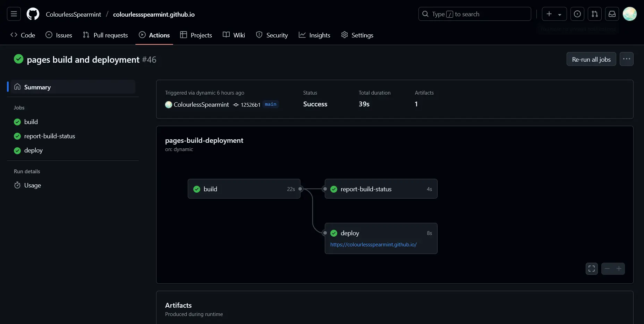The height and width of the screenshot is (324, 644).
Task: Switch to the Projects tab
Action: (196, 35)
